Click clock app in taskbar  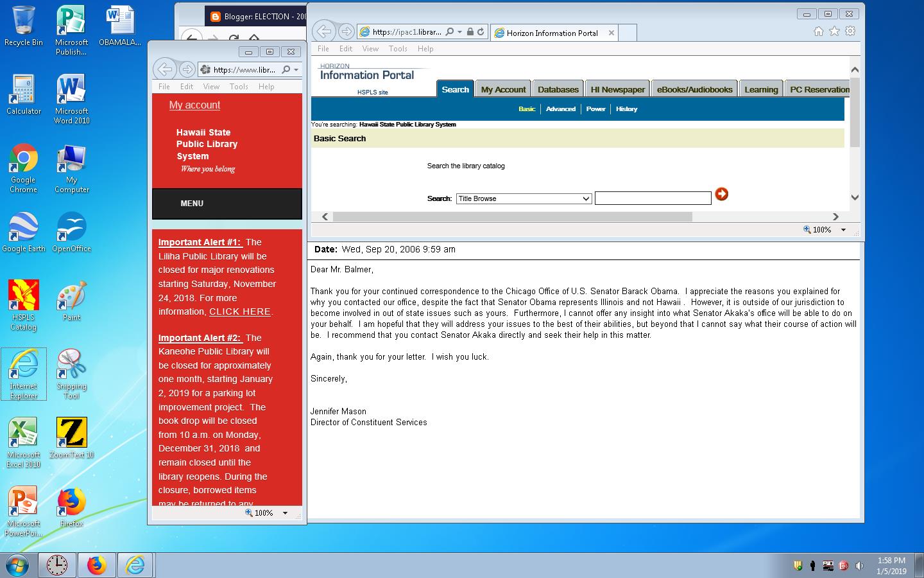57,565
